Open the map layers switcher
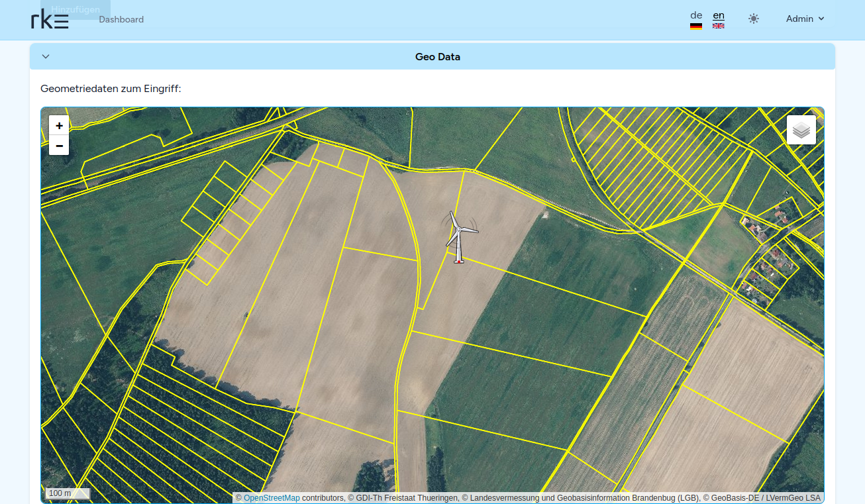The height and width of the screenshot is (504, 865). 801,130
